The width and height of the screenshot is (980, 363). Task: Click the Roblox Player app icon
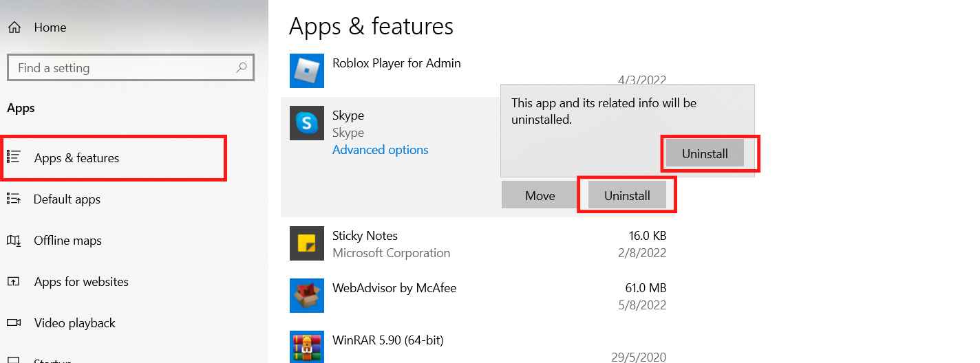(307, 71)
